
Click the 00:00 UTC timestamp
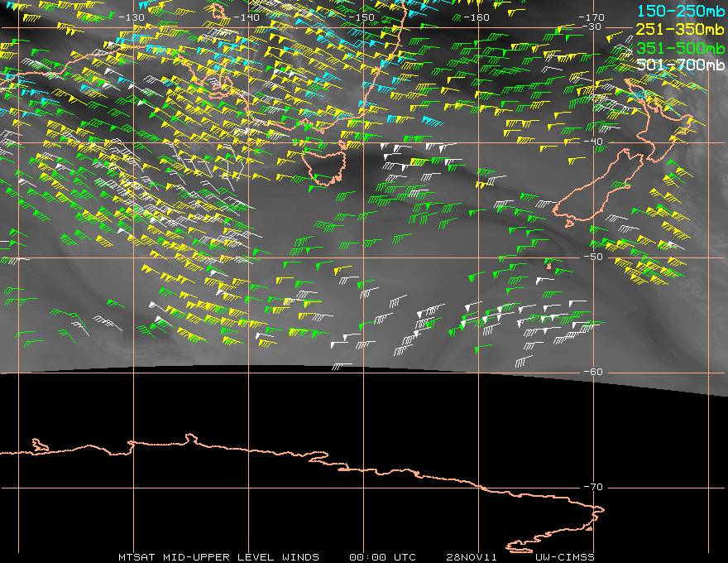[x=382, y=557]
